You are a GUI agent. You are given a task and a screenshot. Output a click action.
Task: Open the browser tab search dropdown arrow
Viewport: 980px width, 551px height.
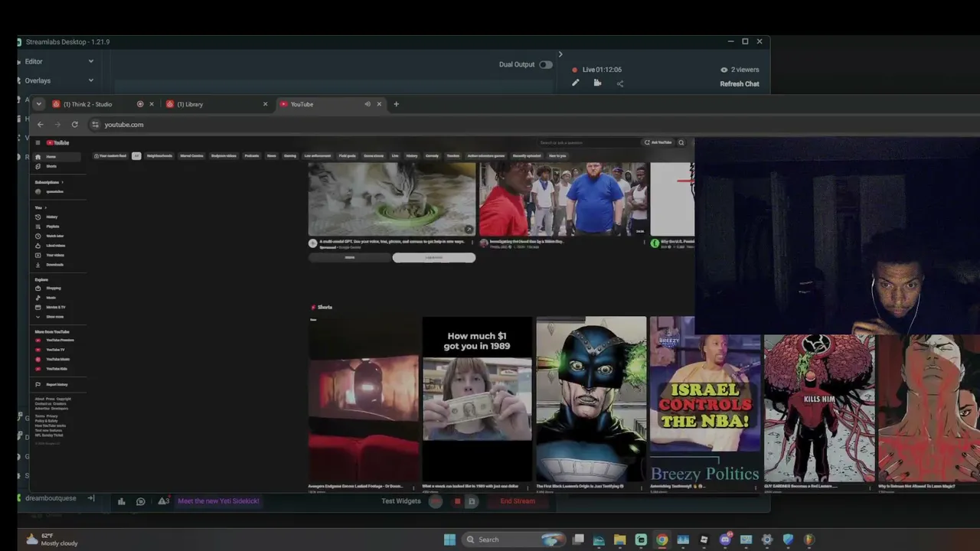(38, 104)
